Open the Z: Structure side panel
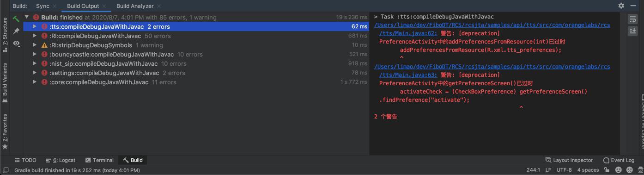This screenshot has height=175, width=644. [x=5, y=35]
